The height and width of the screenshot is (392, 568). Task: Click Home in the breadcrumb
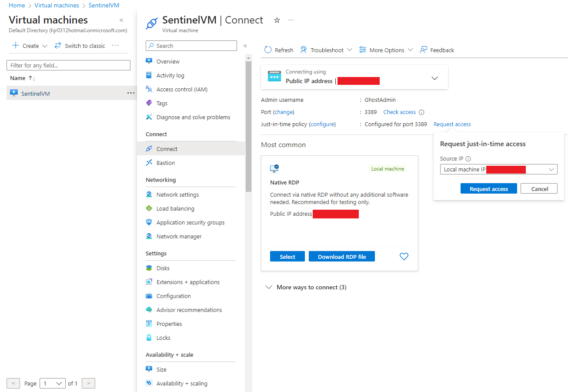click(17, 5)
